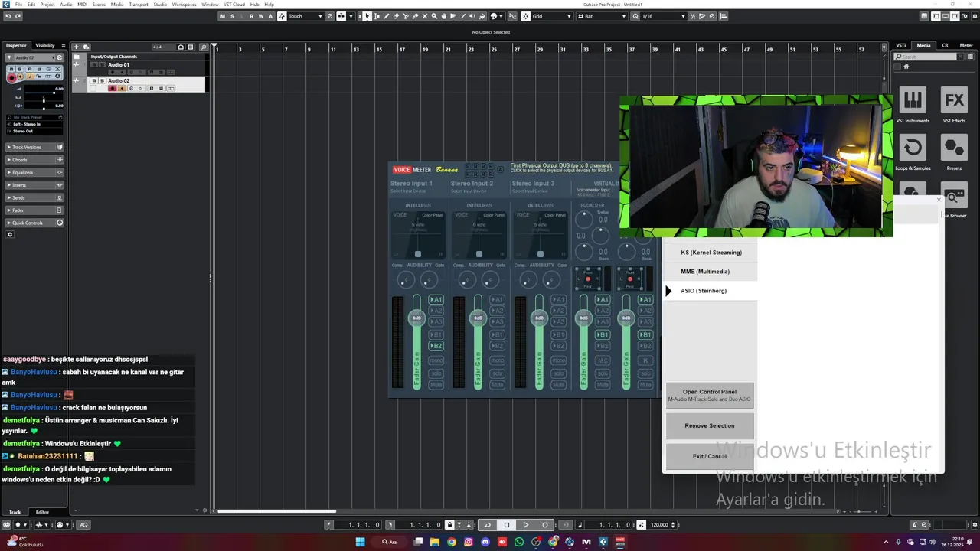This screenshot has height=551, width=980.
Task: Click Open Control Panel button
Action: pos(710,395)
